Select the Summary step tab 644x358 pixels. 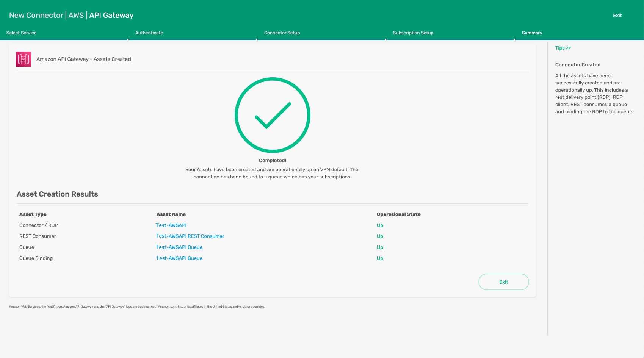click(531, 33)
